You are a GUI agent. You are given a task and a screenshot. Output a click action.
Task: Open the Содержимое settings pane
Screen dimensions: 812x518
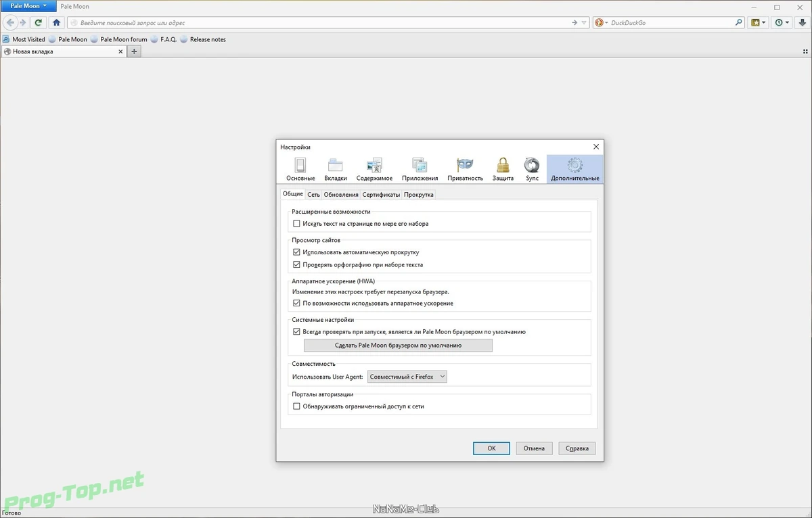click(x=374, y=170)
